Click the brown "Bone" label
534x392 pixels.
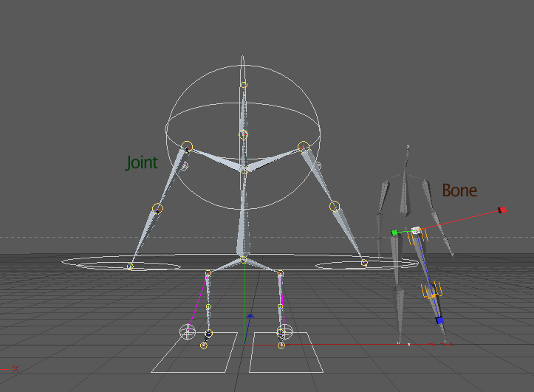pos(459,190)
